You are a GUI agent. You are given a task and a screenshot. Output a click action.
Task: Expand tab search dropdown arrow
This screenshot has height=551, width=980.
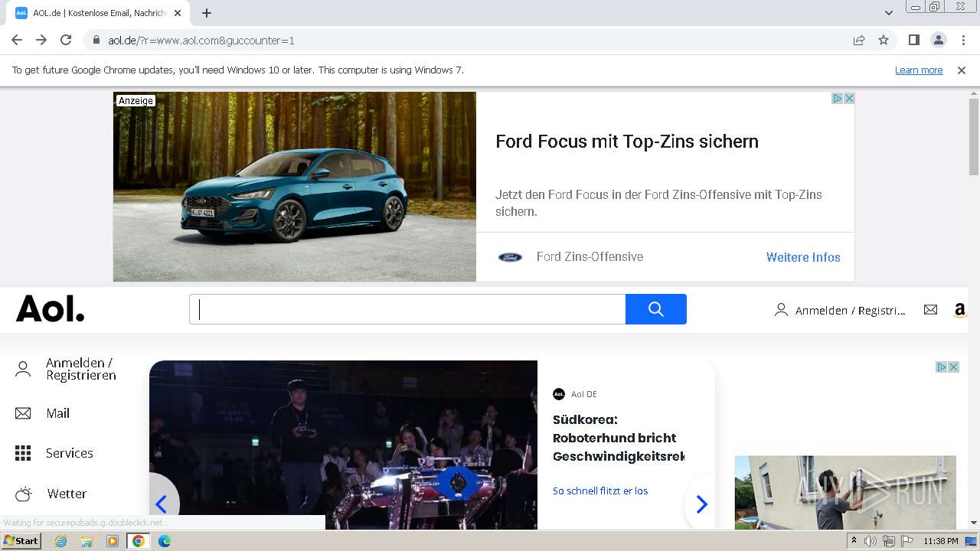[888, 13]
